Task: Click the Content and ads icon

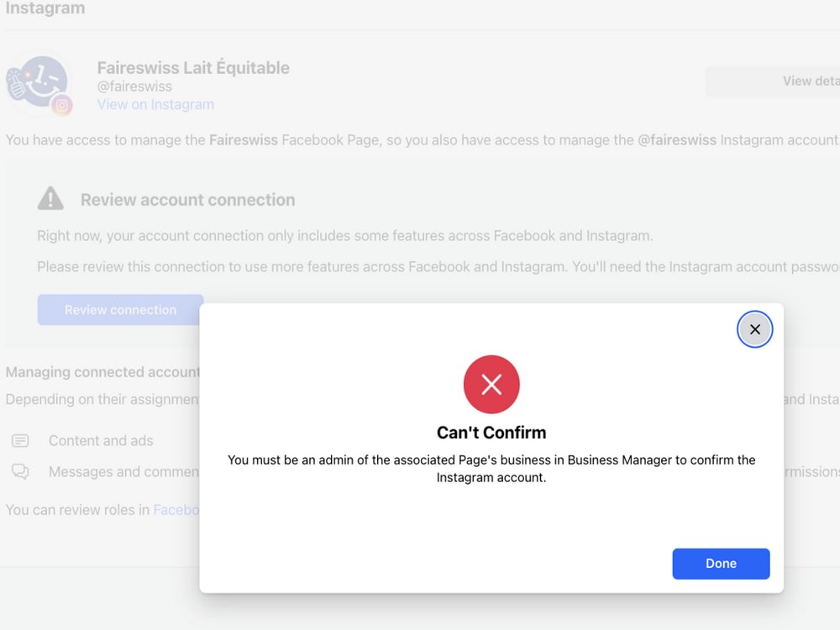Action: [x=20, y=440]
